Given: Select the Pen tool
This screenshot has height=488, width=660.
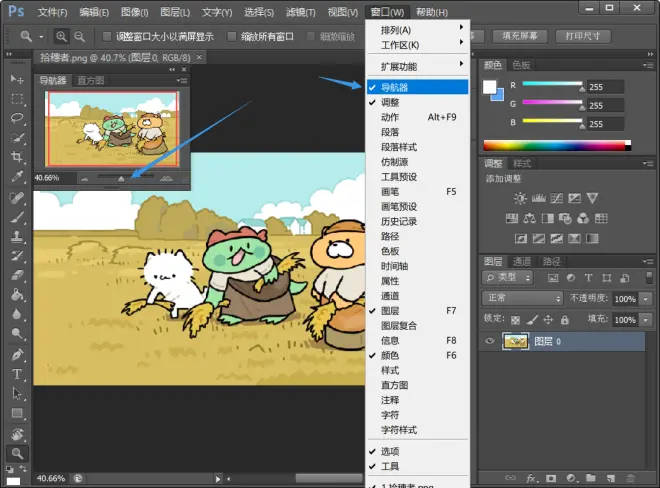Looking at the screenshot, I should click(17, 355).
